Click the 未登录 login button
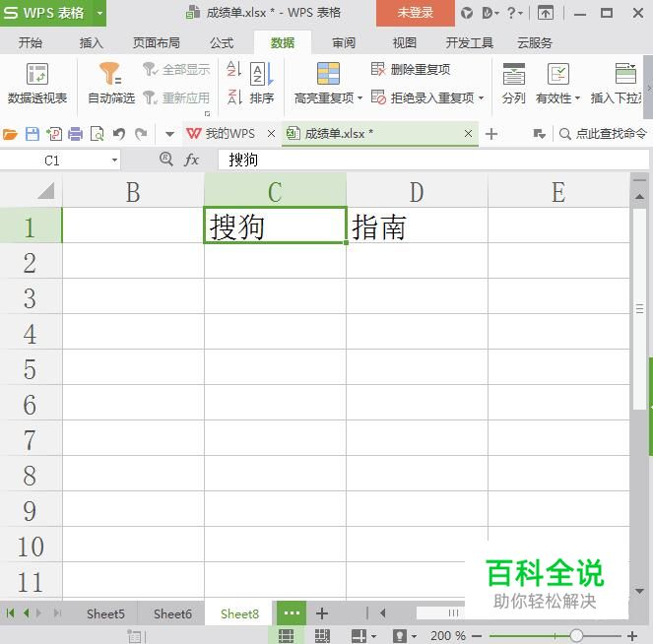This screenshot has width=653, height=644. point(416,13)
